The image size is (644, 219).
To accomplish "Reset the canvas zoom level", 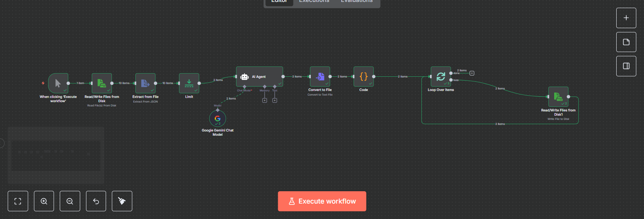I will tap(96, 201).
